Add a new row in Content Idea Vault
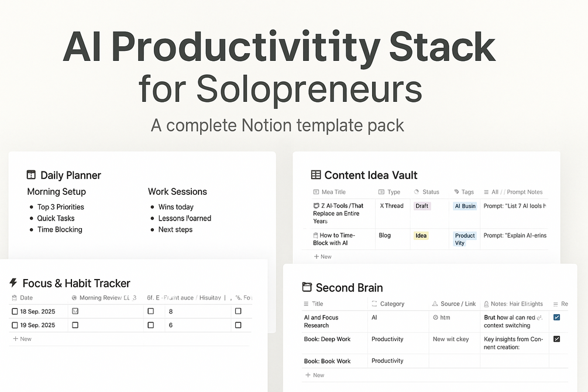 coord(322,257)
